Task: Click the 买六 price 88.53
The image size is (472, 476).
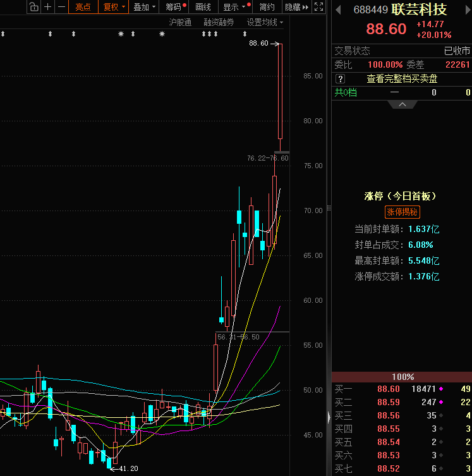Action: [388, 455]
